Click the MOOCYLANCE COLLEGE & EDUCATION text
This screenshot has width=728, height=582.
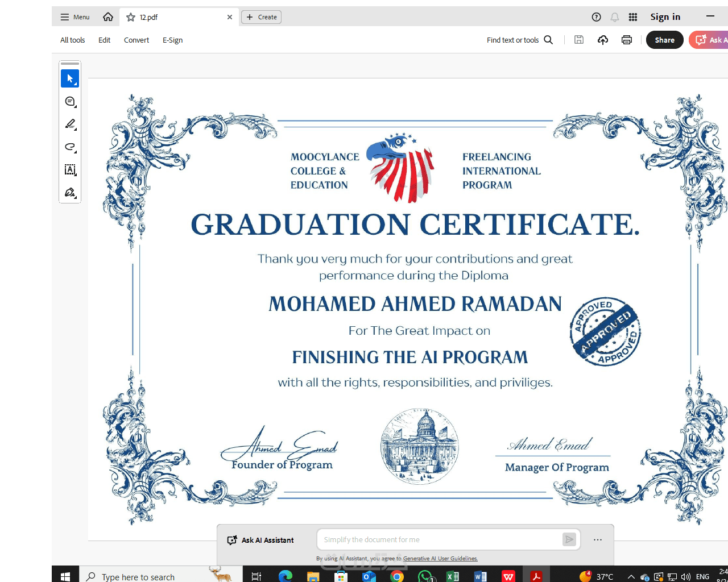325,171
